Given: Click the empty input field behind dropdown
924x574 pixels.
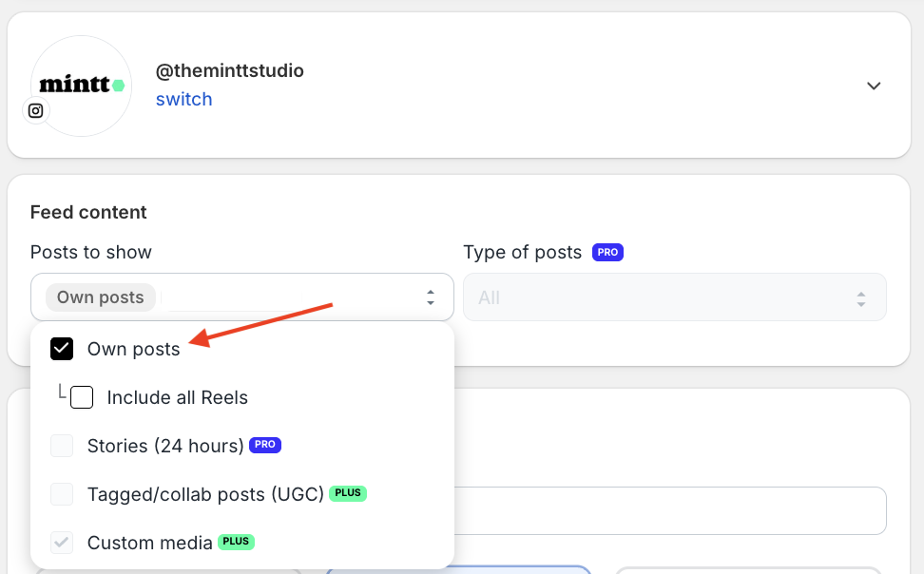Looking at the screenshot, I should coord(670,511).
